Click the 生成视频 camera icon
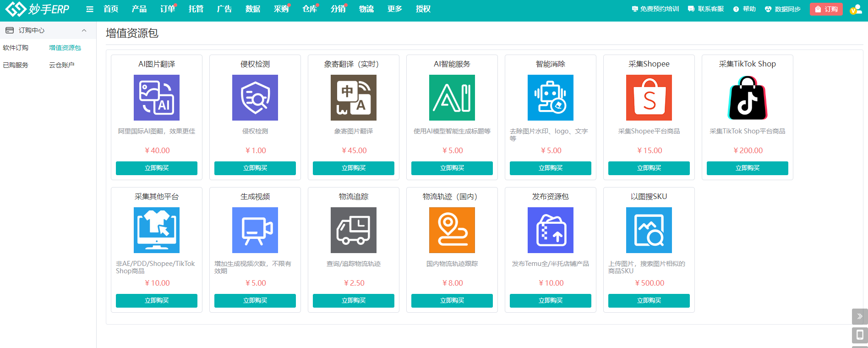The image size is (868, 348). (255, 230)
